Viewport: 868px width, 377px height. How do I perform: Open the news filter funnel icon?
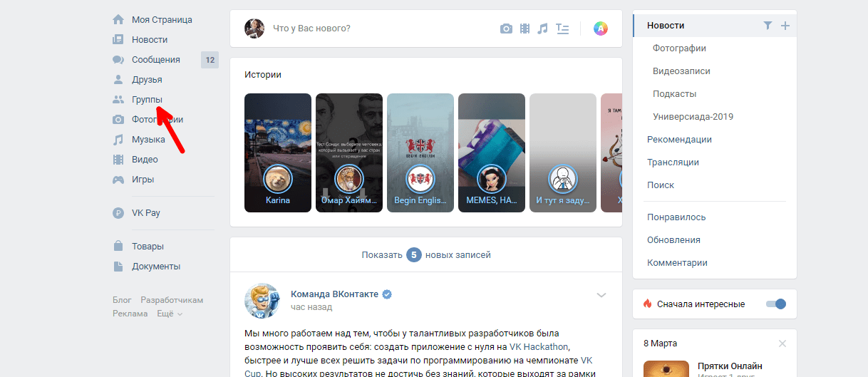click(768, 26)
